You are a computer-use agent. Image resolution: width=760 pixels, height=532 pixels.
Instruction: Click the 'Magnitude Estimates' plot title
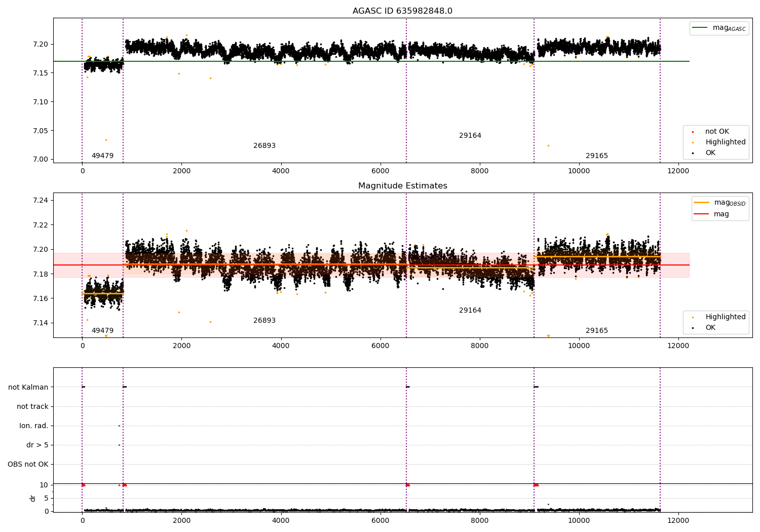tap(402, 186)
